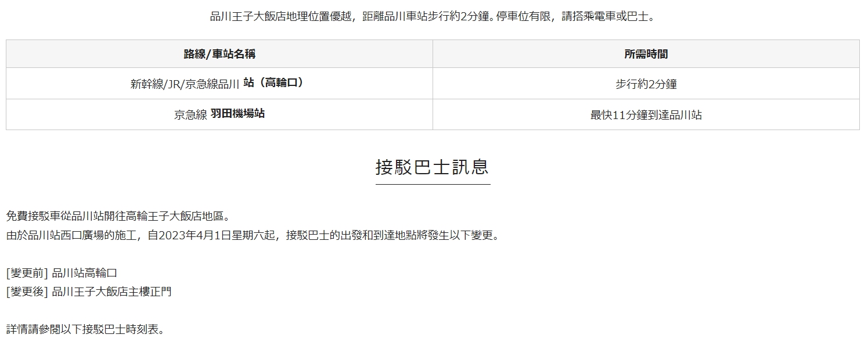
Task: Click the [變更後] 品川王子大飯店主樓正門 line
Action: [x=89, y=292]
